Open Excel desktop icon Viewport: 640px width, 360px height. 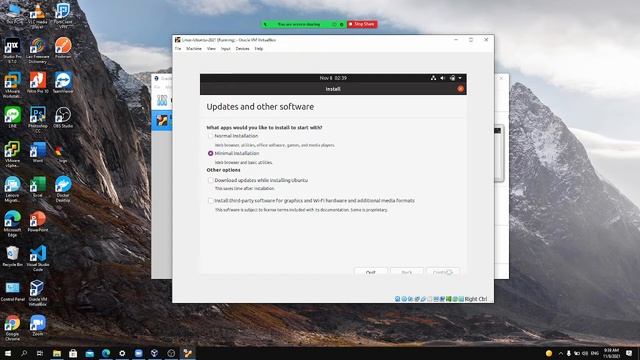click(x=38, y=187)
